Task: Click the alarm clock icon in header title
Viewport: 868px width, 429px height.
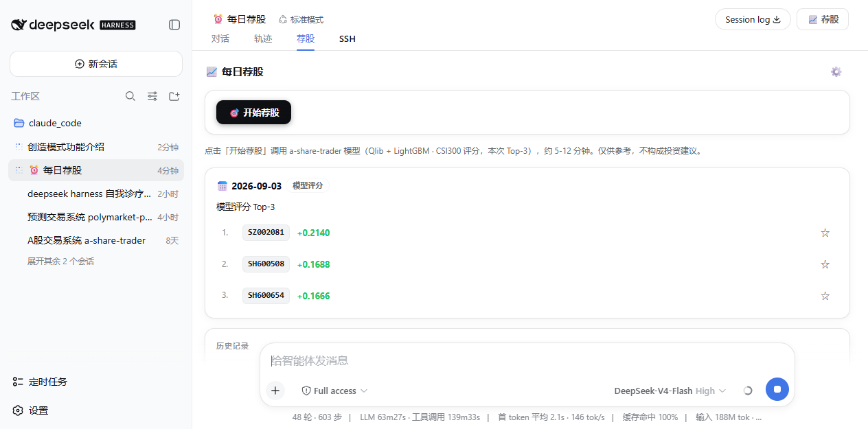Action: 218,19
